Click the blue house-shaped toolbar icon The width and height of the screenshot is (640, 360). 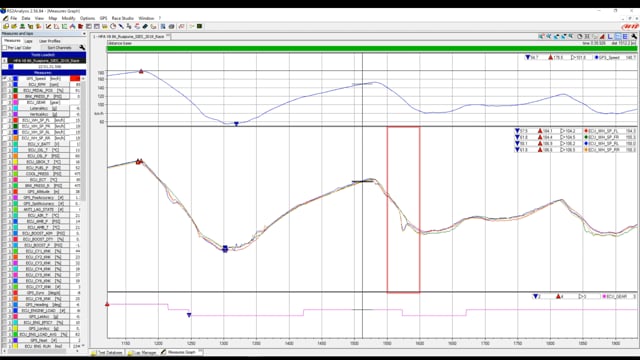pos(72,26)
